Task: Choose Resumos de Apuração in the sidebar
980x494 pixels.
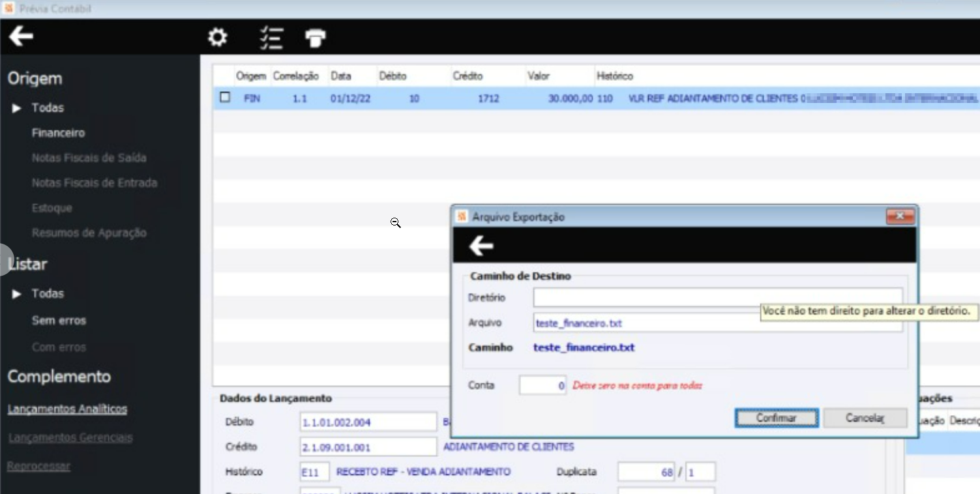Action: point(89,233)
